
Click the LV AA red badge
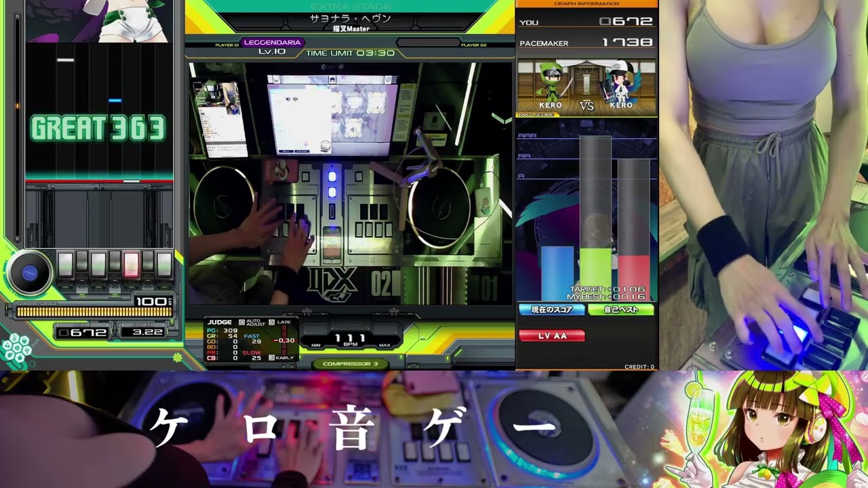[x=552, y=335]
